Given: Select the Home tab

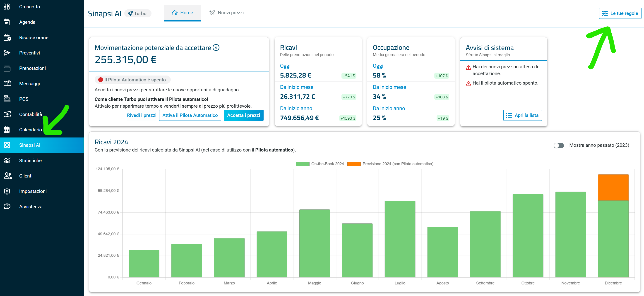Looking at the screenshot, I should click(x=182, y=13).
